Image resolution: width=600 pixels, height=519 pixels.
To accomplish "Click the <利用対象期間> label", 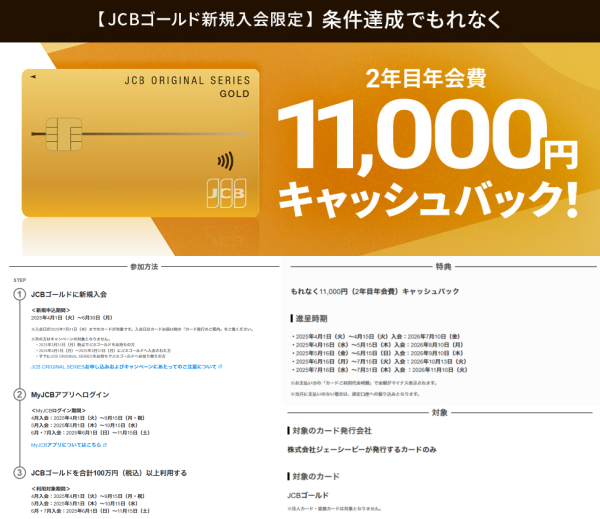I will (x=51, y=489).
